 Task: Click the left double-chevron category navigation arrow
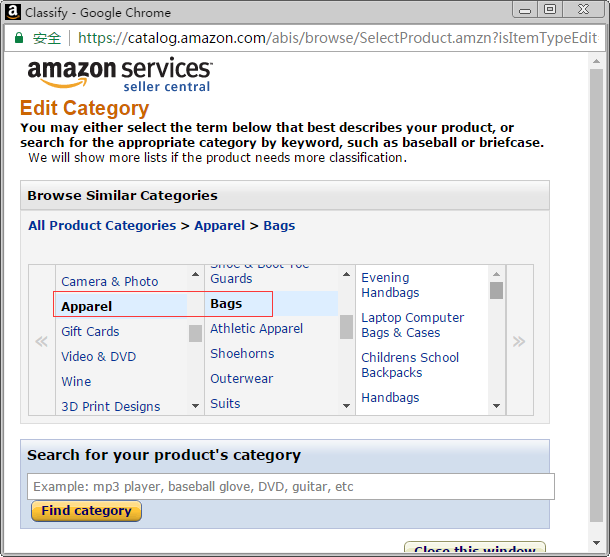41,341
